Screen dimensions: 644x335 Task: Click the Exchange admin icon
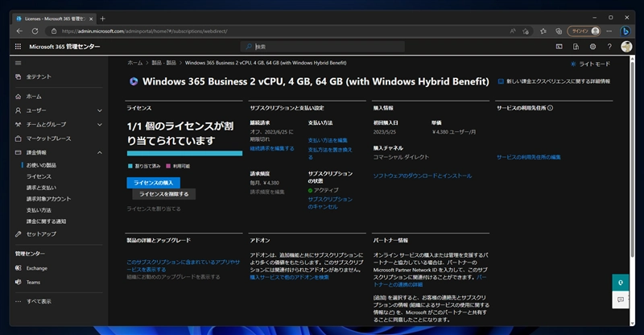[x=18, y=268]
